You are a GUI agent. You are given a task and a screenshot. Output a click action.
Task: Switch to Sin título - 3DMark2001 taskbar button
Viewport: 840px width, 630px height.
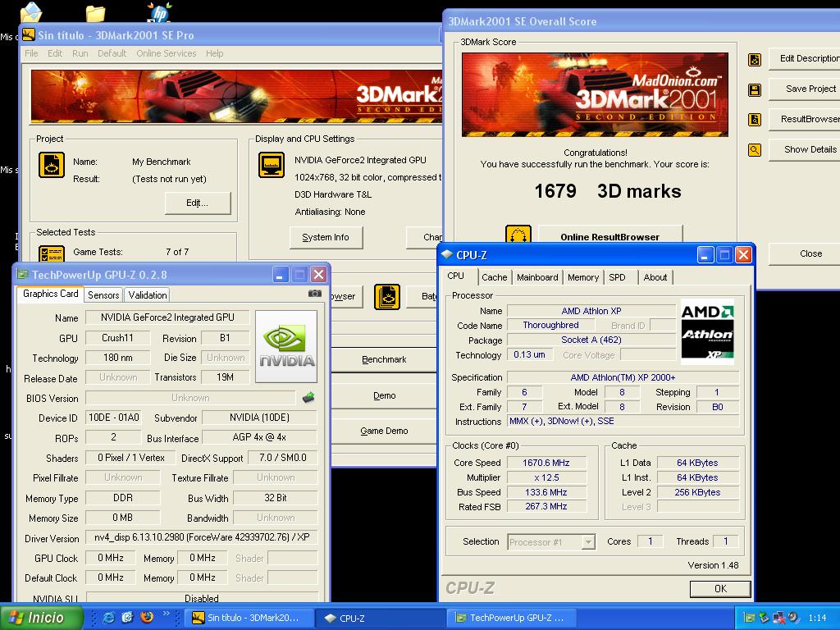point(249,619)
